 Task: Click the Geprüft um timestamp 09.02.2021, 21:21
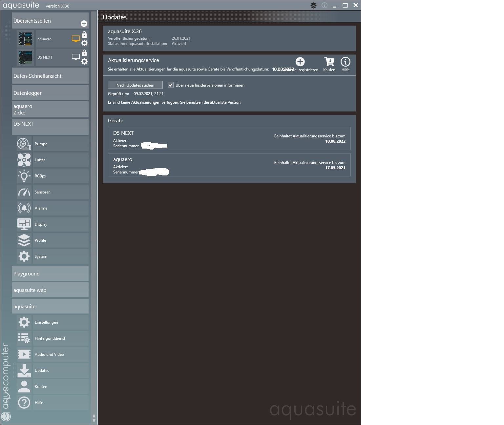tap(149, 94)
